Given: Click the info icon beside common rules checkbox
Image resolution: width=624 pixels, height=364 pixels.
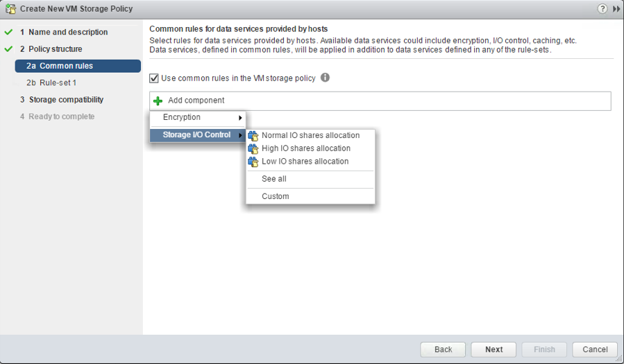Looking at the screenshot, I should click(x=325, y=78).
